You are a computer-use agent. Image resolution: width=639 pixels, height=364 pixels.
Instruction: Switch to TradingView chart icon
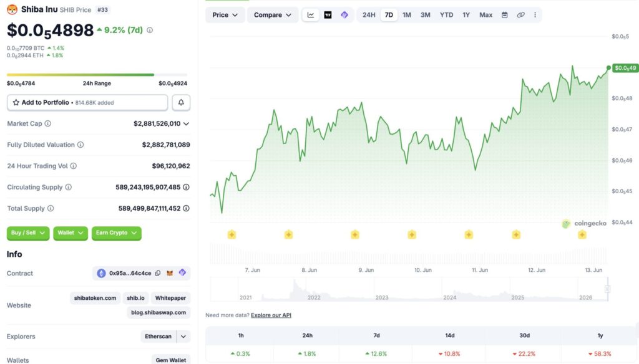tap(328, 15)
